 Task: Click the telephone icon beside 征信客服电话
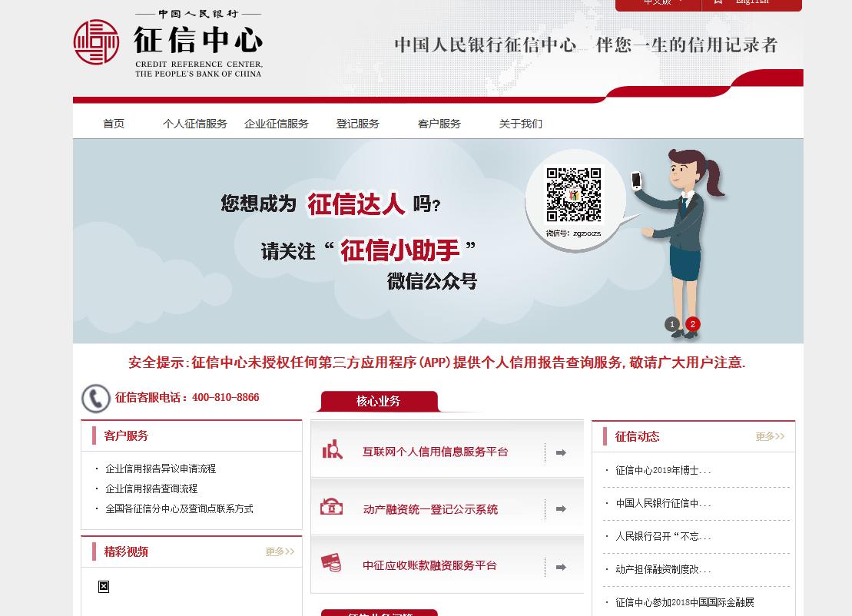95,398
